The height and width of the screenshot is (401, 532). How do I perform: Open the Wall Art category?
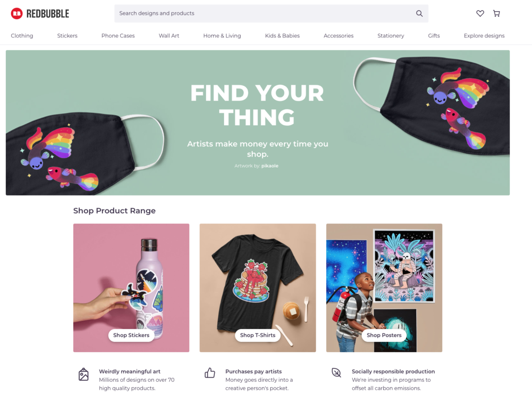pyautogui.click(x=169, y=35)
